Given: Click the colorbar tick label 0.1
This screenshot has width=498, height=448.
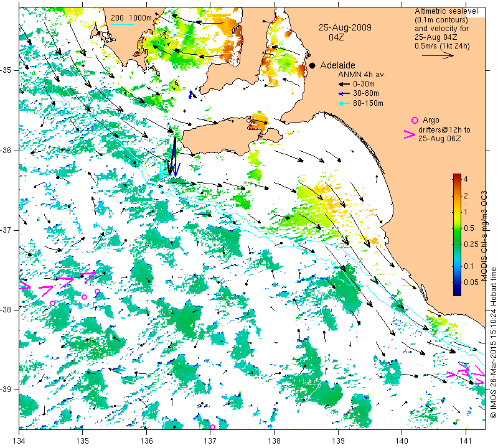Looking at the screenshot, I should (469, 266).
